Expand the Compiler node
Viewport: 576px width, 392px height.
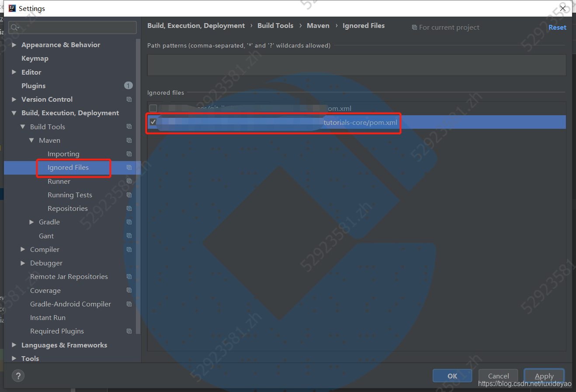click(x=23, y=249)
